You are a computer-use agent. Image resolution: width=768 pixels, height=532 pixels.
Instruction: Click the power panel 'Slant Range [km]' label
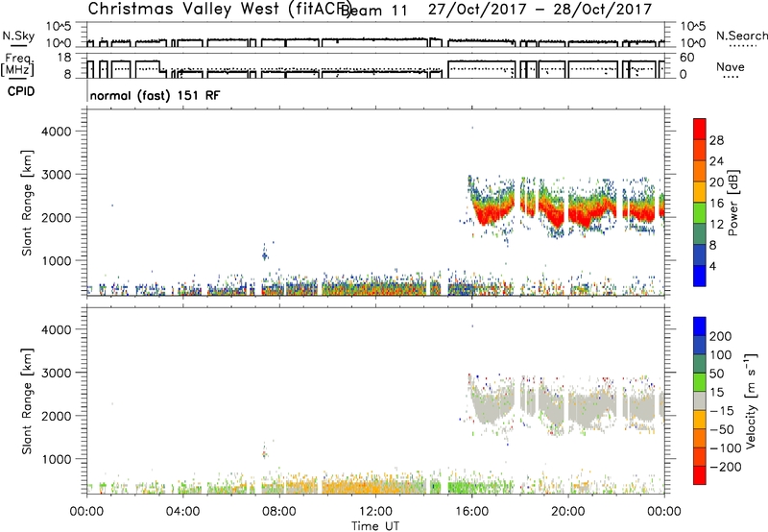27,203
